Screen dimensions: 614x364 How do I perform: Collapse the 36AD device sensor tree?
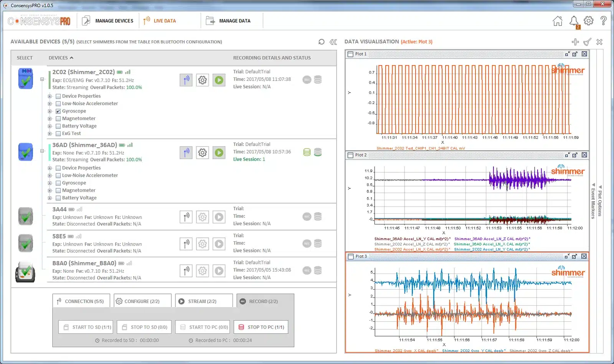(x=42, y=151)
